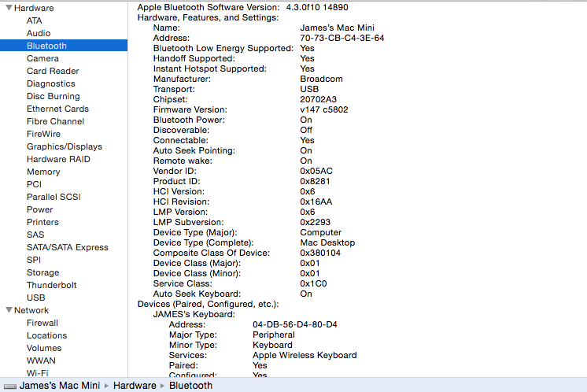Viewport: 587px width, 392px height.
Task: Click the Product ID value 0x8281
Action: point(315,181)
